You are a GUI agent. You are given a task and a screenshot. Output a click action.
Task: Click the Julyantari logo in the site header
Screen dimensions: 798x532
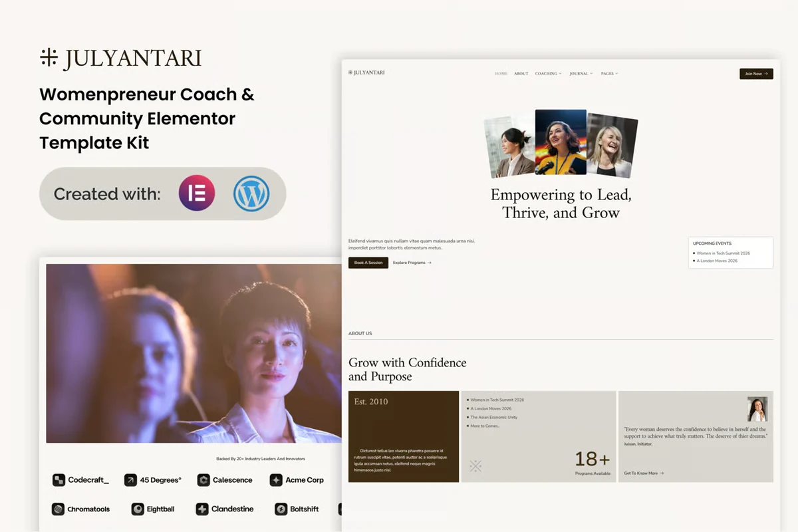[366, 72]
